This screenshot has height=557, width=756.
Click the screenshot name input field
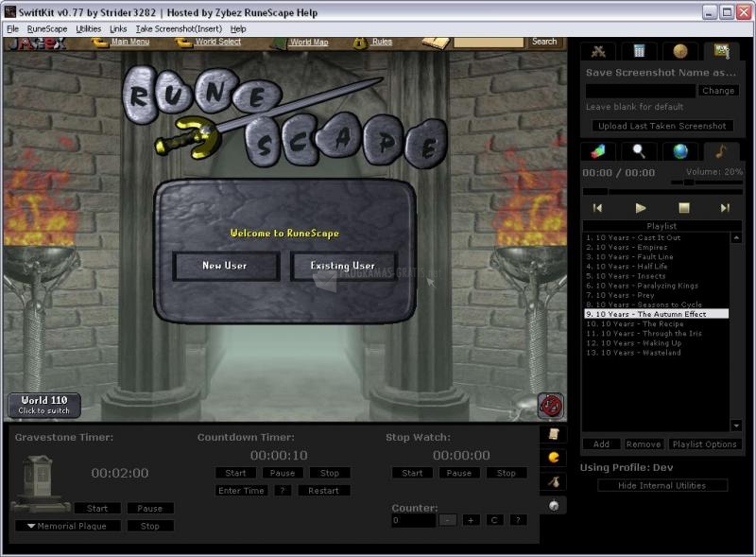pos(641,91)
